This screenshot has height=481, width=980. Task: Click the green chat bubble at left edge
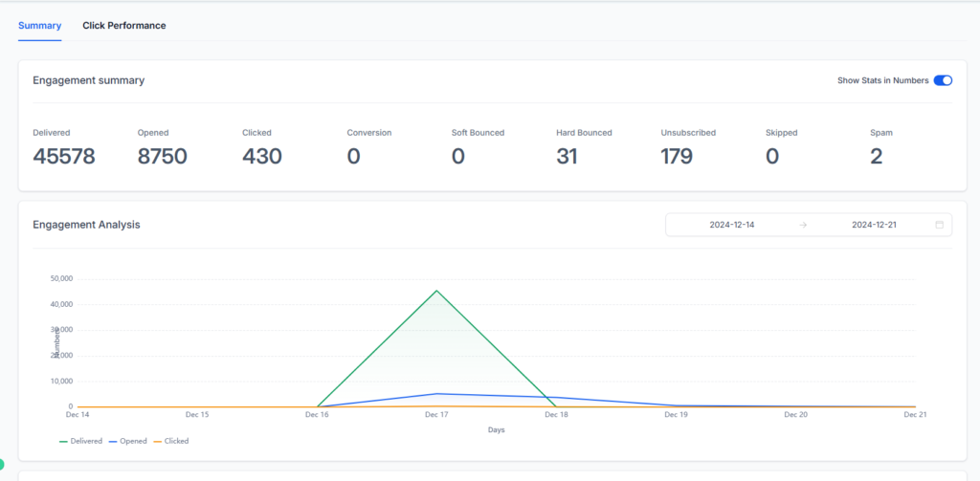click(x=1, y=464)
